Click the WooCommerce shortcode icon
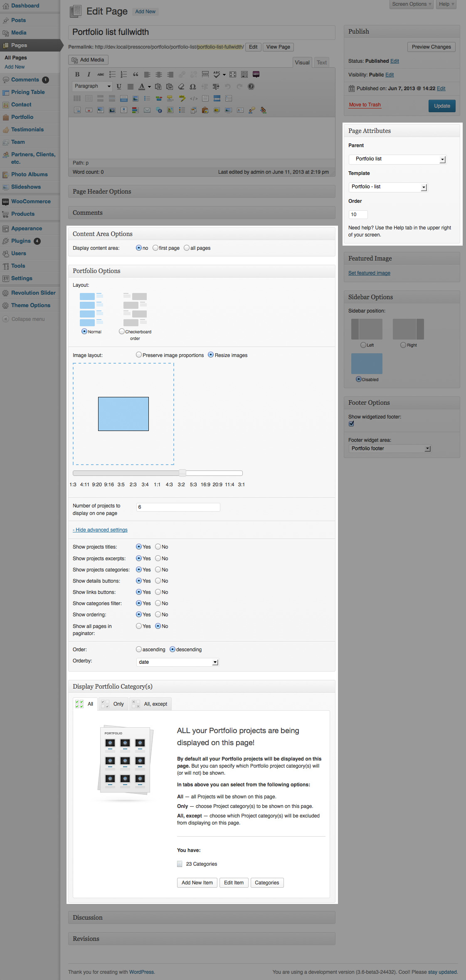This screenshot has width=466, height=980. 256,74
